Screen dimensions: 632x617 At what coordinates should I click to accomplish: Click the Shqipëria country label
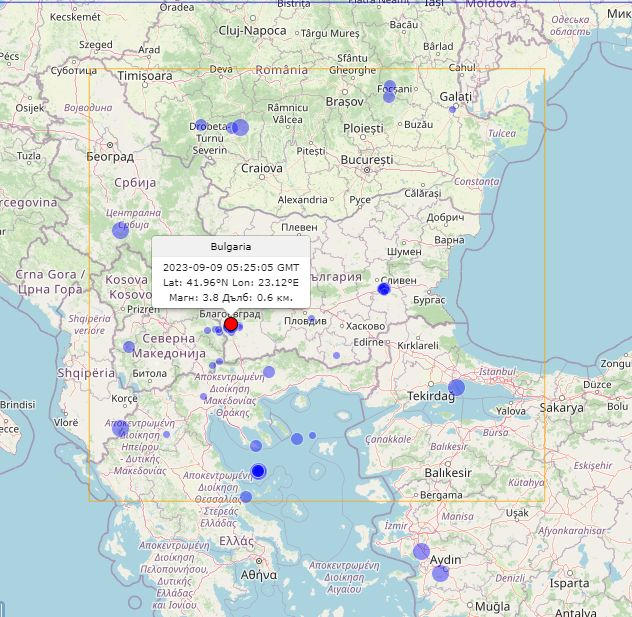point(86,373)
